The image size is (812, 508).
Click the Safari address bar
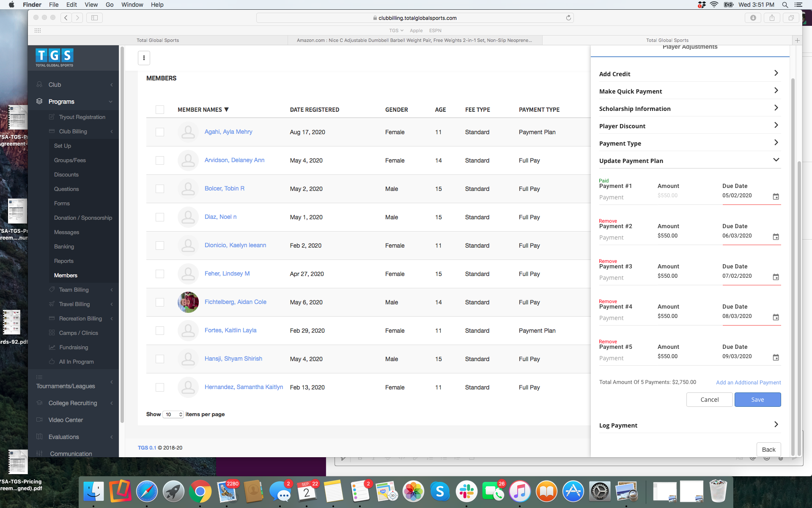click(x=414, y=18)
